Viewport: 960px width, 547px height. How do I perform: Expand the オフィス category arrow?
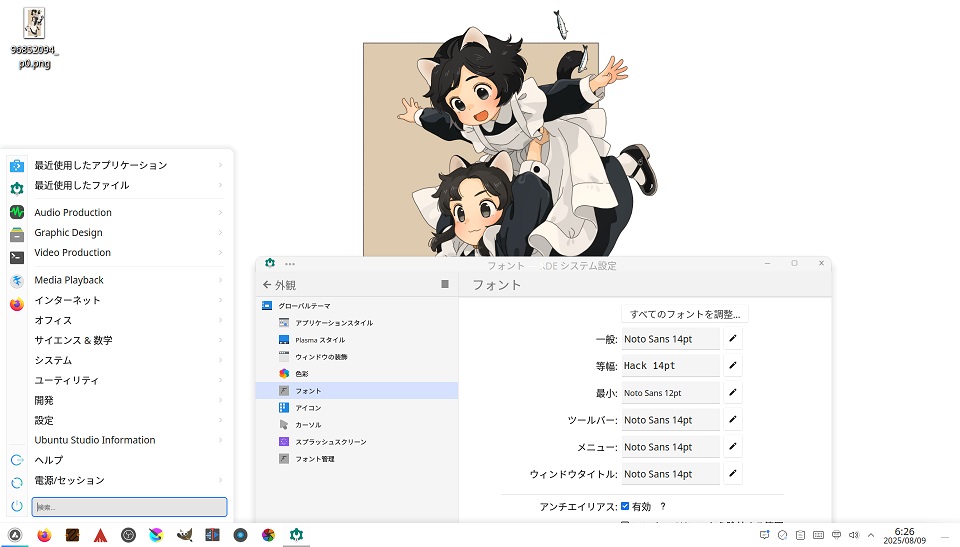click(x=220, y=320)
